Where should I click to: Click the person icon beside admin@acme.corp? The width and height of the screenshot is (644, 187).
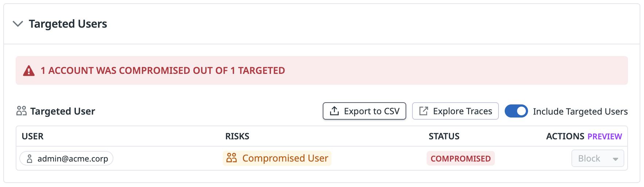(30, 159)
